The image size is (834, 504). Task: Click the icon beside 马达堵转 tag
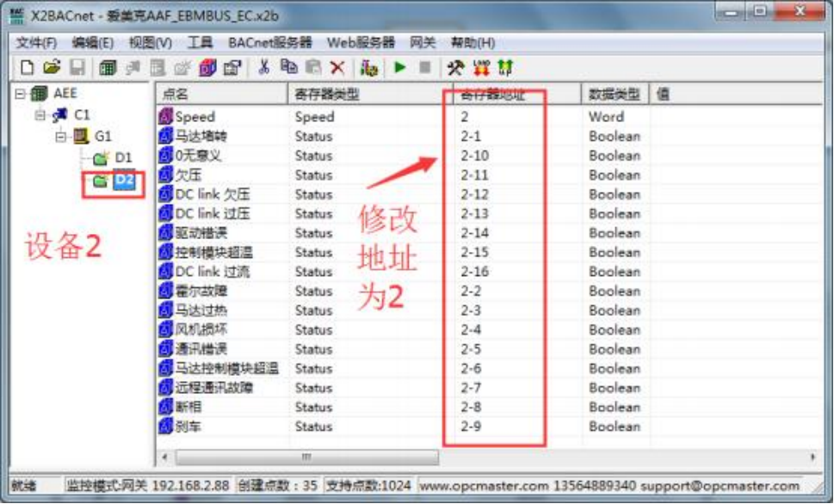point(166,136)
